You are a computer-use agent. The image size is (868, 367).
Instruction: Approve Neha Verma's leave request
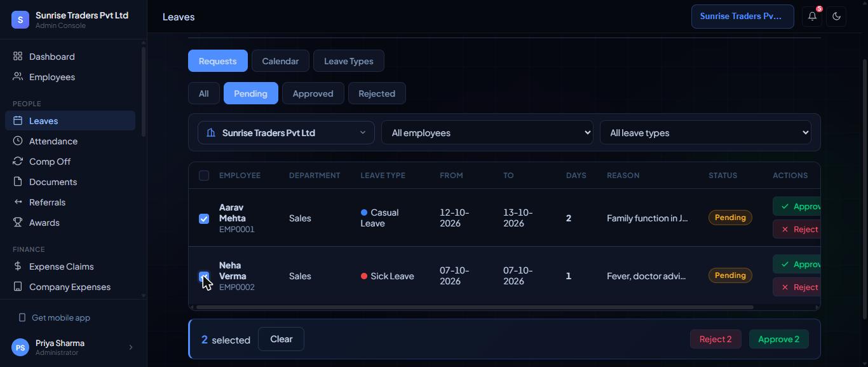click(x=797, y=264)
